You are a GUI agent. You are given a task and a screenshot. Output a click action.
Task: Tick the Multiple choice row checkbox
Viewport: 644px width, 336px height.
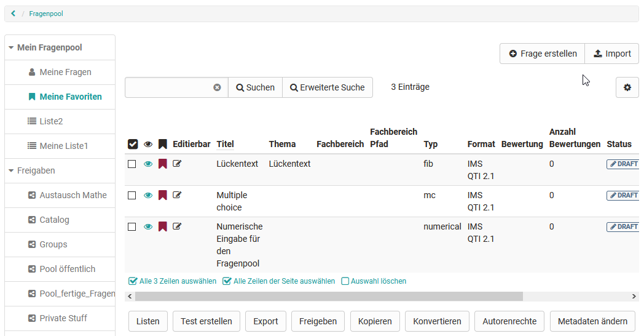132,196
